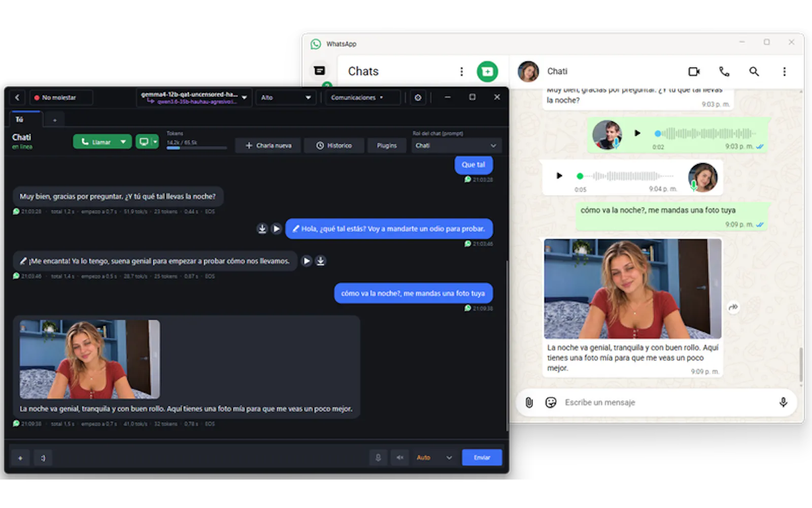Viewport: 812px width, 508px height.
Task: Open the Historico panel
Action: (334, 145)
